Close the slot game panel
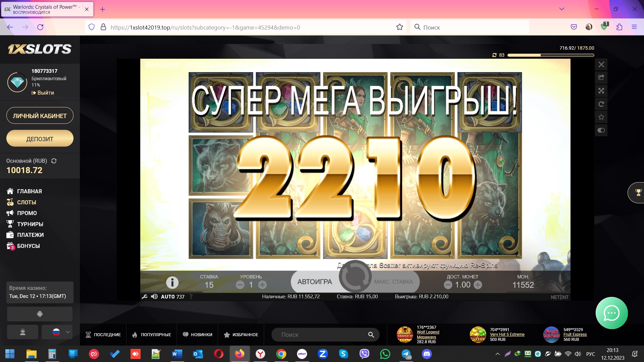The width and height of the screenshot is (644, 362). point(601,64)
